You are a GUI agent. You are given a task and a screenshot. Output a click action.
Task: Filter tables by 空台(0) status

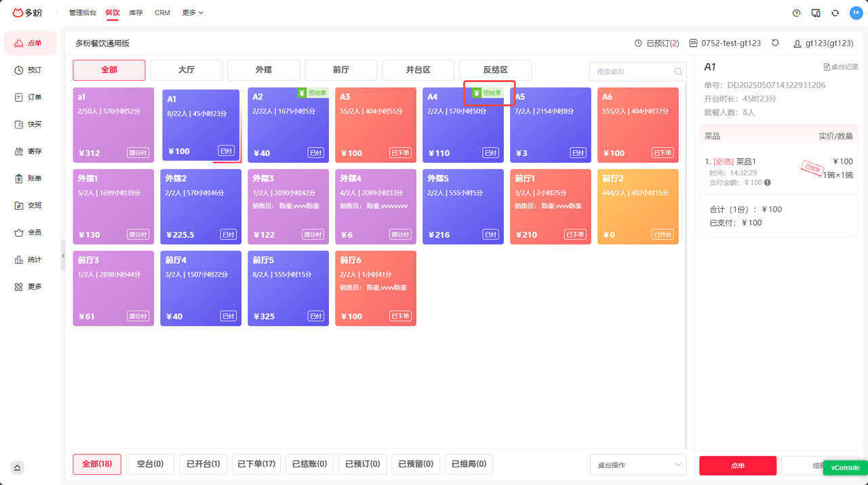coord(151,464)
